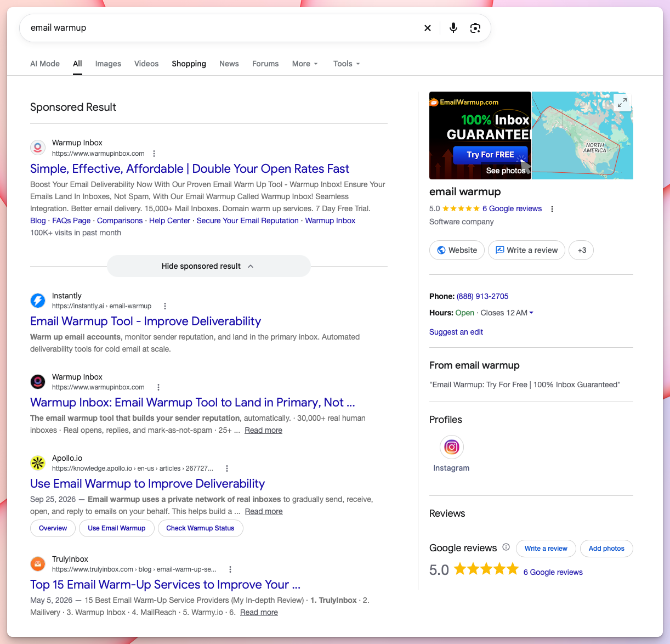Select the Videos tab

(x=146, y=64)
